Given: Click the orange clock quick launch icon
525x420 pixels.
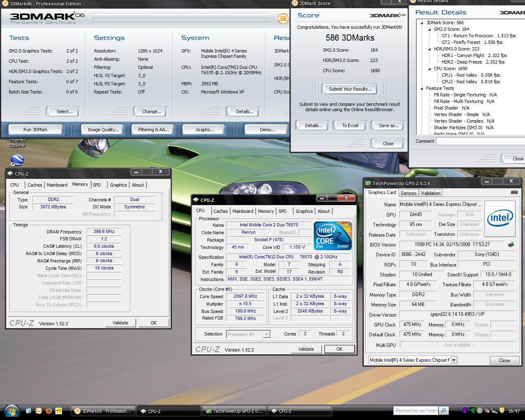Looking at the screenshot, I should click(39, 411).
